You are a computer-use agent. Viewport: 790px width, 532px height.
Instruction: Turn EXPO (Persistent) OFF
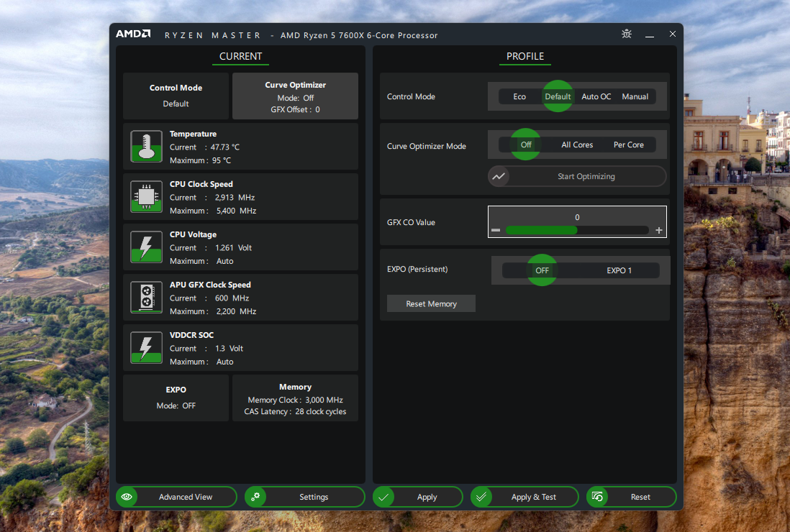click(542, 270)
